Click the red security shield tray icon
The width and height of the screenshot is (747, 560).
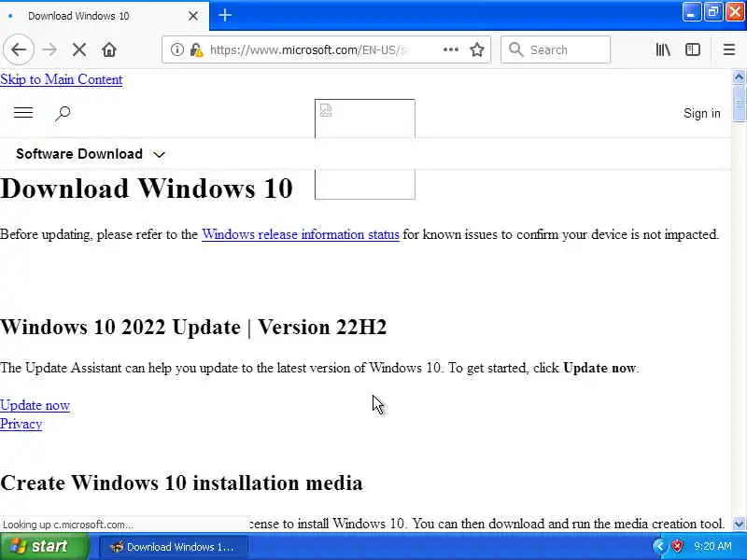[x=677, y=546]
